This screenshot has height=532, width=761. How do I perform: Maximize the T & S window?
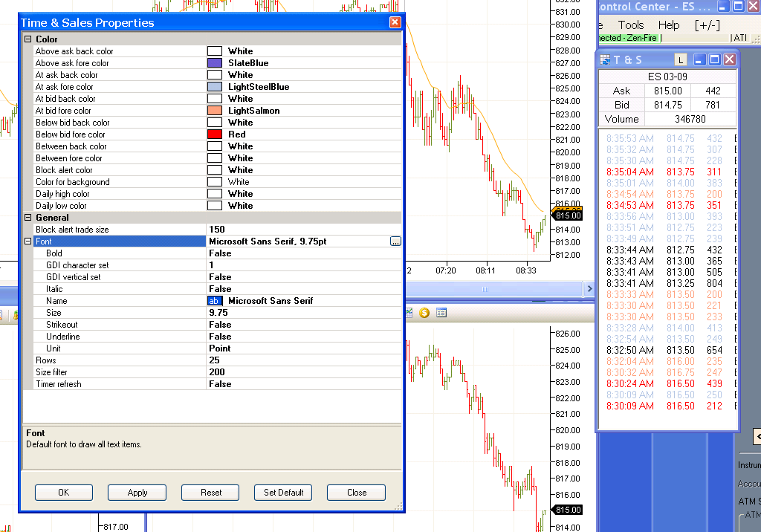point(714,59)
